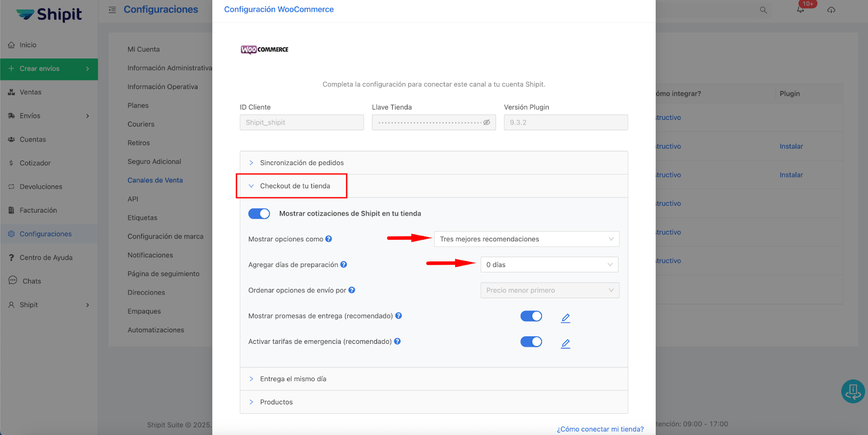Viewport: 868px width, 435px height.
Task: Click help icon beside Mostrar opciones como
Action: pyautogui.click(x=329, y=239)
